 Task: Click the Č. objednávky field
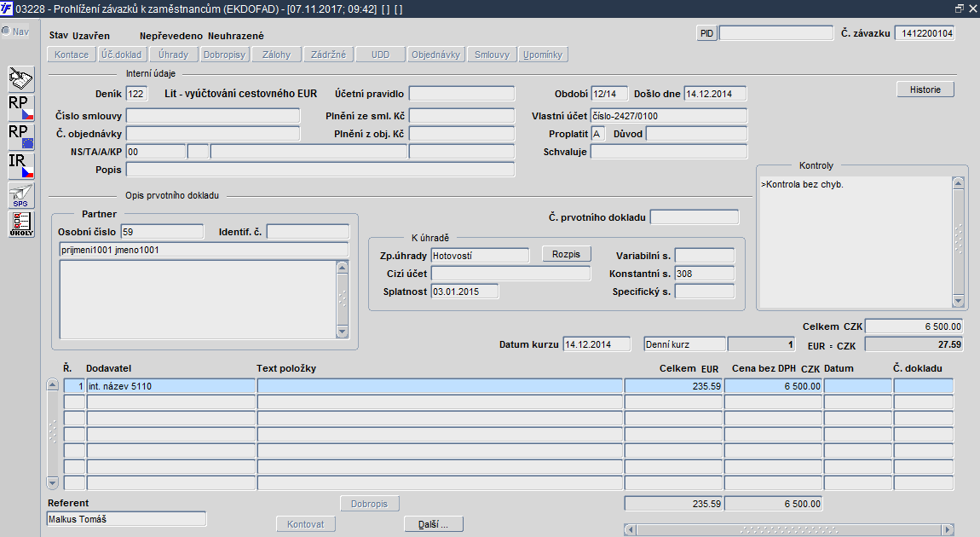pos(213,134)
